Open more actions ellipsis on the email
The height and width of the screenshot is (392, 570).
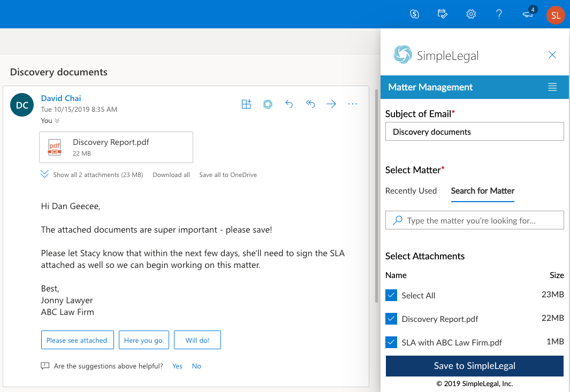pos(353,104)
